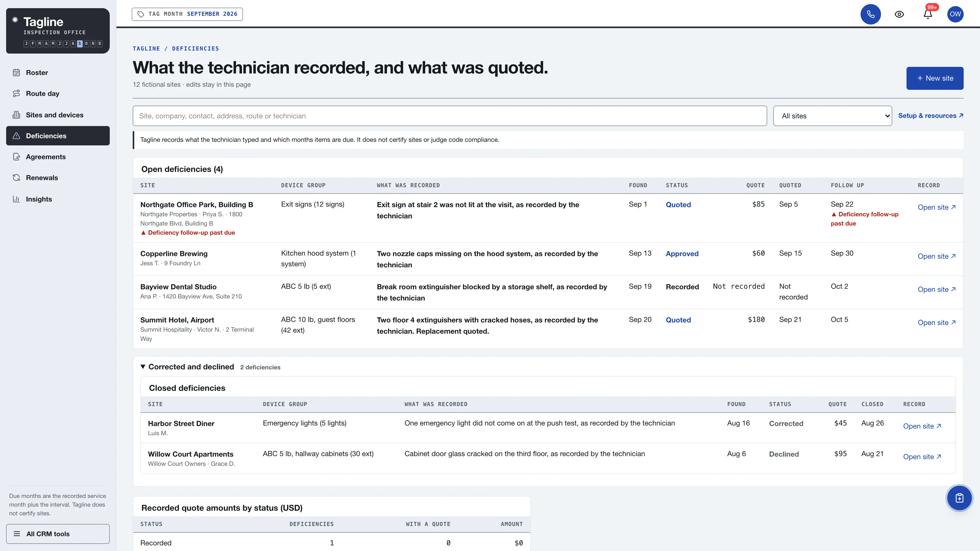Open site for Northgate Office Park

pyautogui.click(x=936, y=207)
